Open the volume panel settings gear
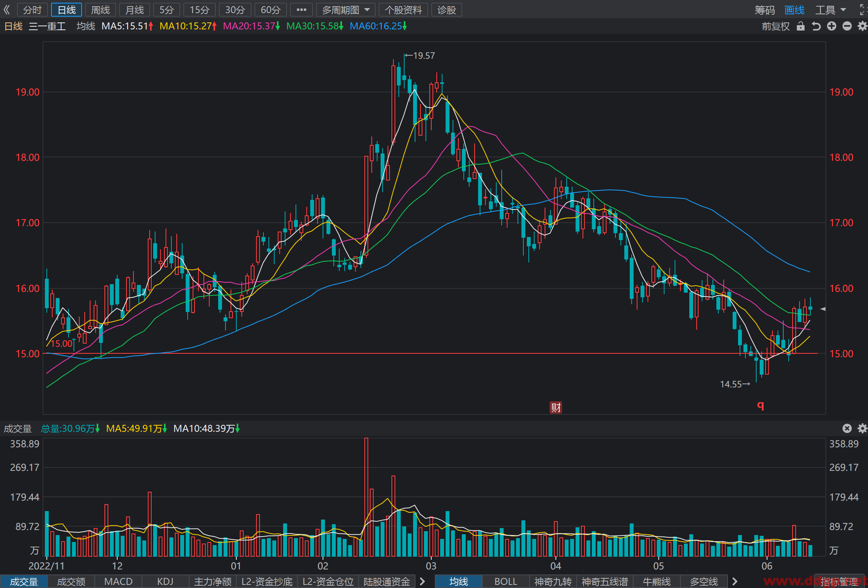 (863, 428)
